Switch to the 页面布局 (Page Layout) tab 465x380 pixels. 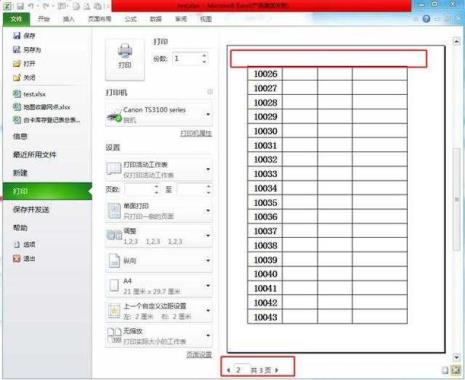99,19
